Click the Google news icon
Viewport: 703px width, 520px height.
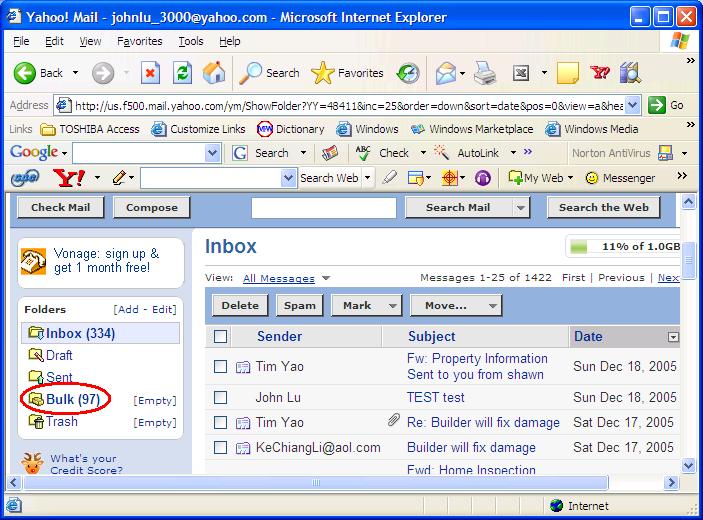click(x=330, y=153)
